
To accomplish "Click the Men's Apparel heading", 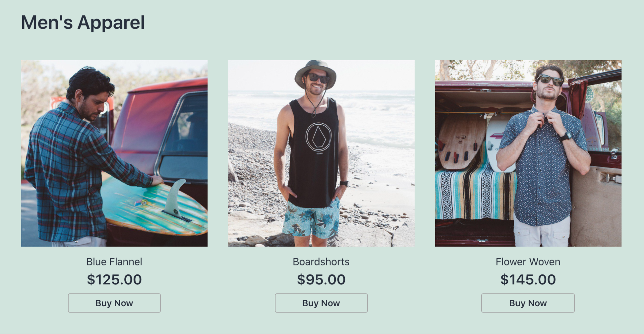I will pyautogui.click(x=83, y=23).
